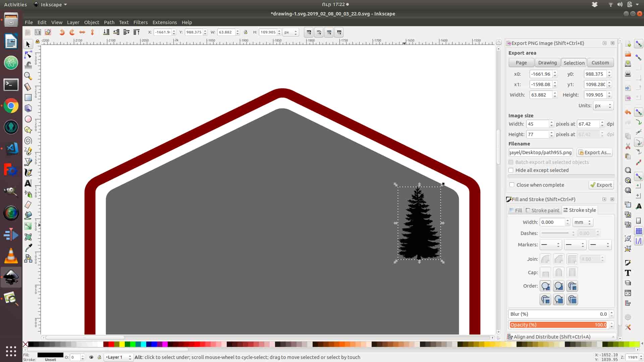Switch to the Stroke paint tab
This screenshot has height=362, width=644.
coord(542,210)
